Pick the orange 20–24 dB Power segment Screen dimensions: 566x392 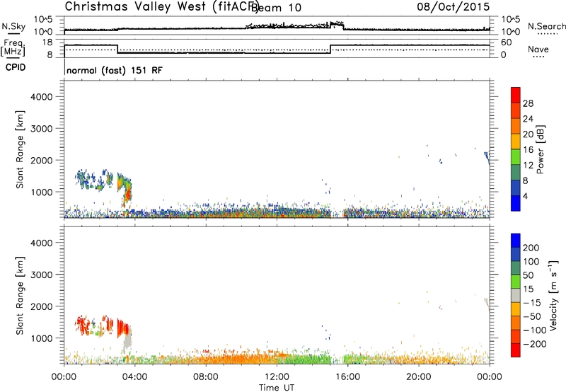coord(516,126)
